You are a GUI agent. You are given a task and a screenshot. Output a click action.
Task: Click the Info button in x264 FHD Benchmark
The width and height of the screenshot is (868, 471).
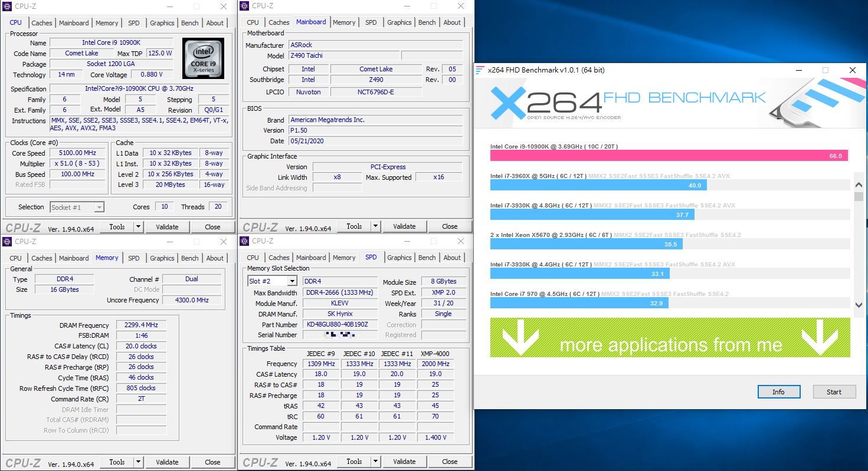pyautogui.click(x=779, y=392)
